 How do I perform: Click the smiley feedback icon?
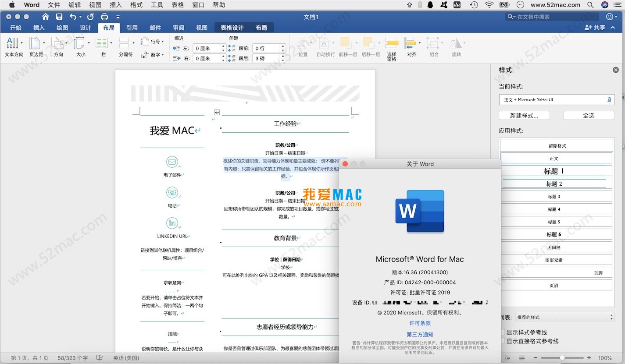coord(610,17)
